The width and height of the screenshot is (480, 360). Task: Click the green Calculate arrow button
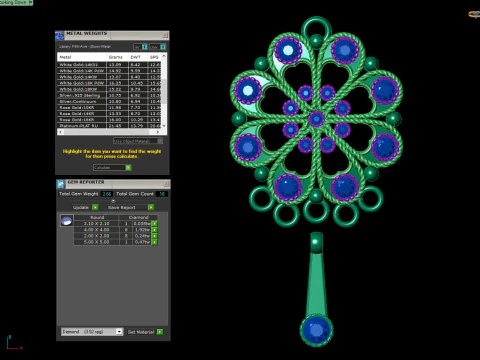tap(128, 167)
